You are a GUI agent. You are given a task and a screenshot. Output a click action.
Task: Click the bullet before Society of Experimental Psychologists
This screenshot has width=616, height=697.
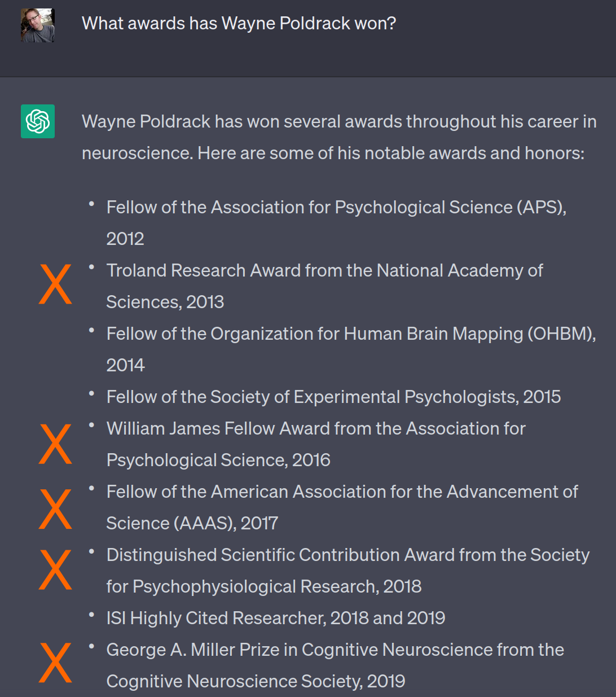click(x=91, y=393)
